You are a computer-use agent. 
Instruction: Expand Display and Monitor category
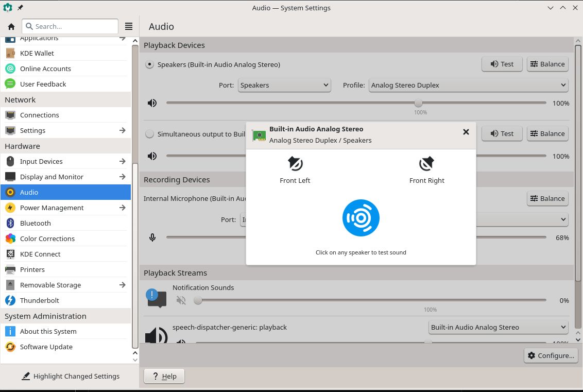tap(123, 177)
